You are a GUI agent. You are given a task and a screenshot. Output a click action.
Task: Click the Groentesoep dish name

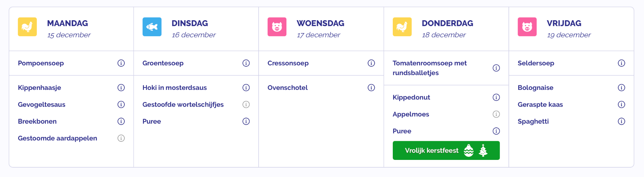coord(163,63)
